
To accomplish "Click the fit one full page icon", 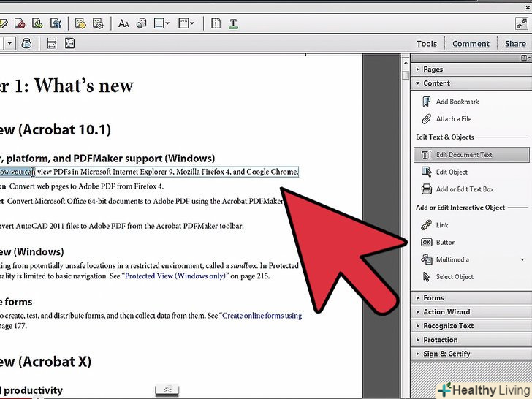I will [x=69, y=43].
